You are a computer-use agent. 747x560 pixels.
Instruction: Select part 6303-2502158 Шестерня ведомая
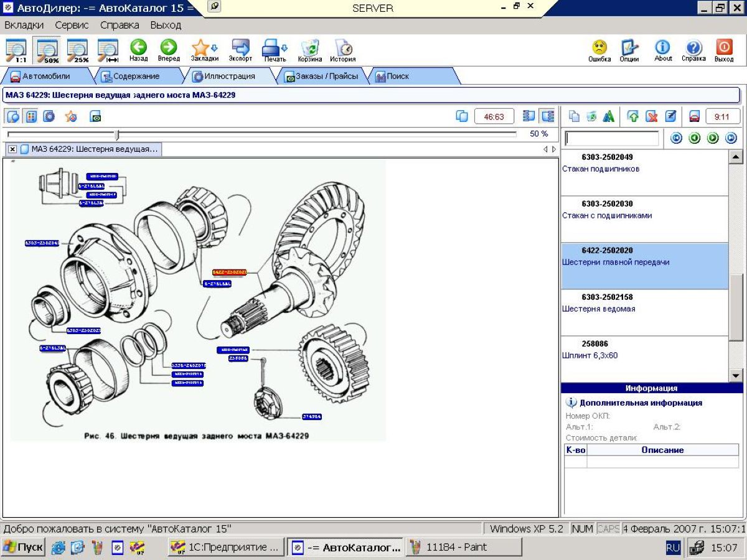(644, 313)
